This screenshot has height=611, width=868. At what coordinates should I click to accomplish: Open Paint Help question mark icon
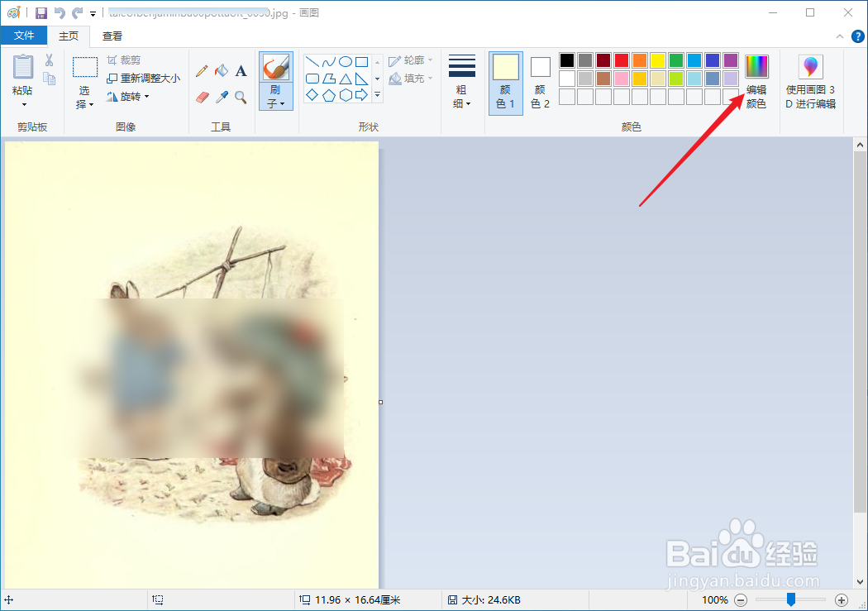[x=857, y=36]
